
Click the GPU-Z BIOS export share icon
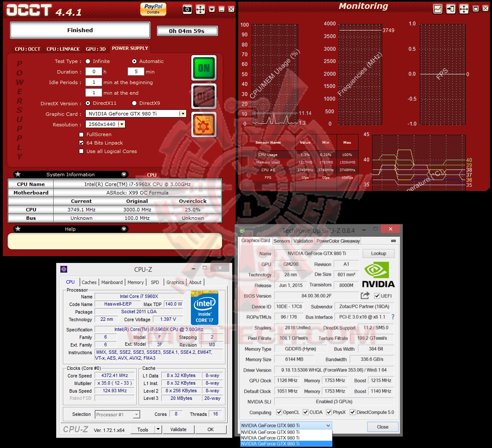(365, 295)
